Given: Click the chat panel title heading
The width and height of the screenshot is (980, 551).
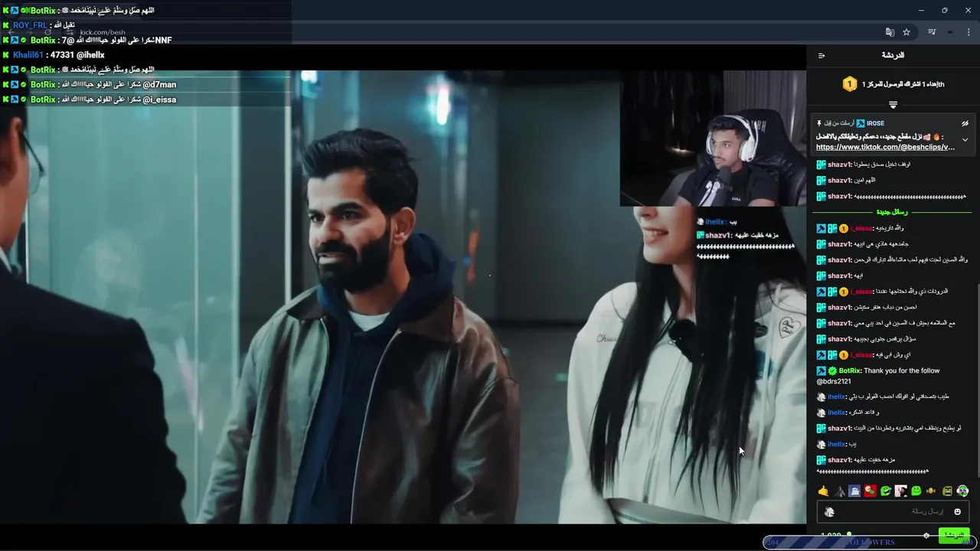Looking at the screenshot, I should [x=893, y=55].
